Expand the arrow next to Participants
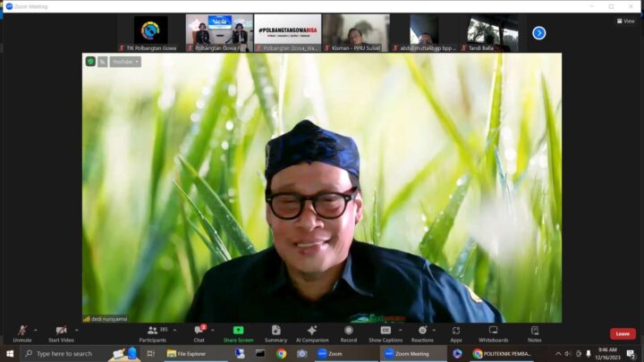Image resolution: width=644 pixels, height=362 pixels. pyautogui.click(x=175, y=330)
